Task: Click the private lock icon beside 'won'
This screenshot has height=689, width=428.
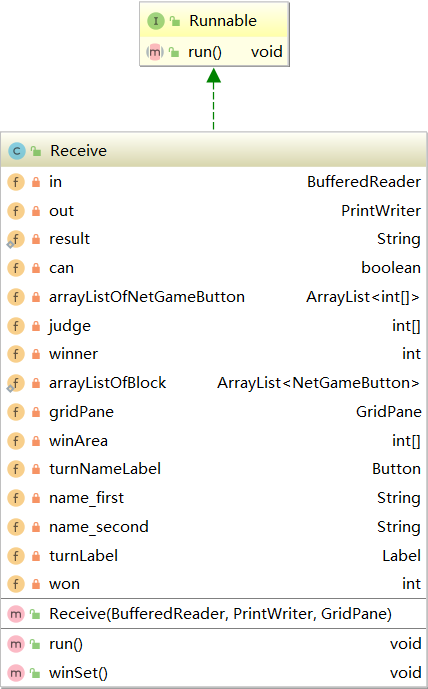Action: (36, 584)
